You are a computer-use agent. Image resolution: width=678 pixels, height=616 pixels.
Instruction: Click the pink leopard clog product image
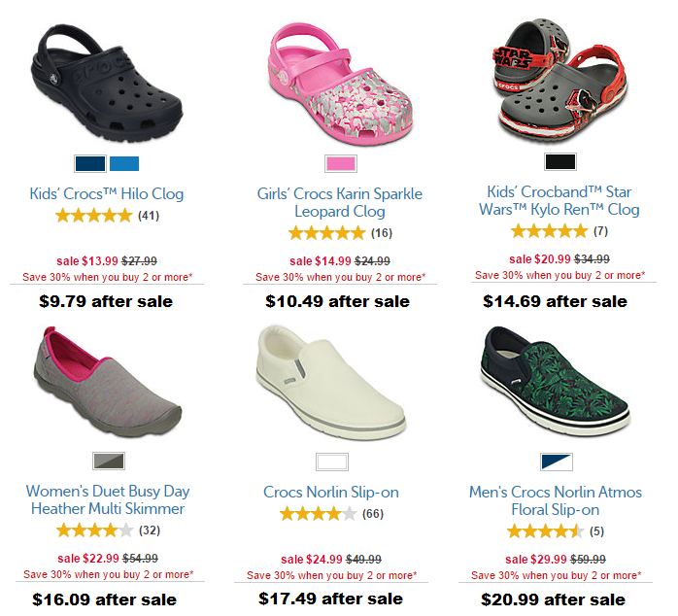click(340, 84)
